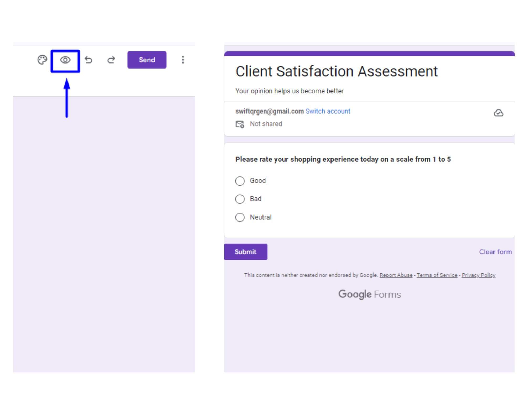Viewport: 525px width, 420px height.
Task: Click the Send button
Action: 146,60
